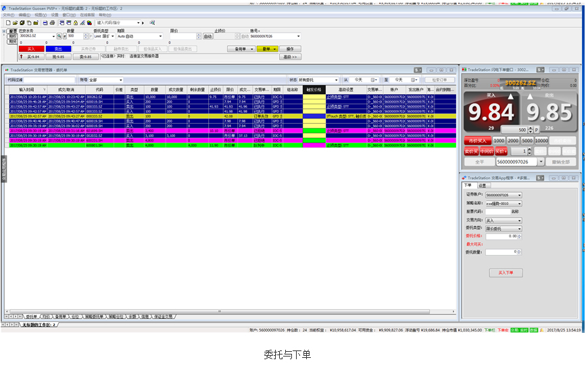Open the 视图 menu in the menu bar
Viewport: 588px width, 366px height.
(40, 14)
